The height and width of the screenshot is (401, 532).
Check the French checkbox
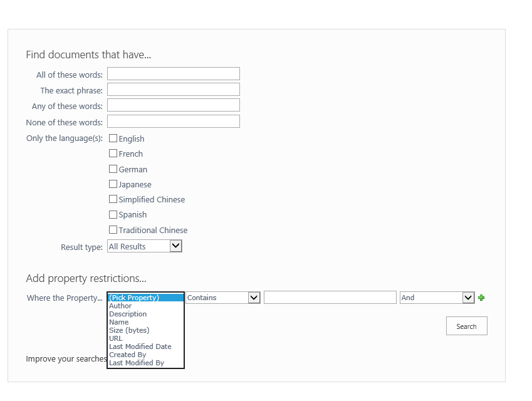(x=113, y=153)
